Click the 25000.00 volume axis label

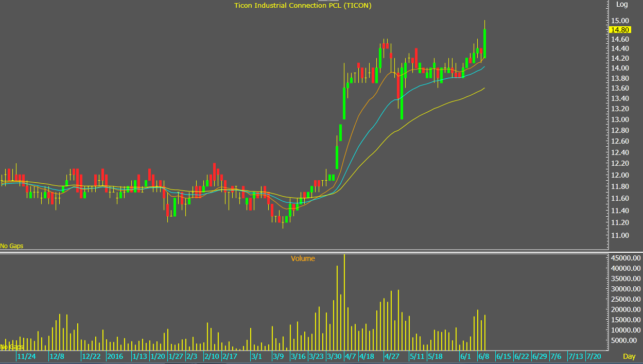624,299
